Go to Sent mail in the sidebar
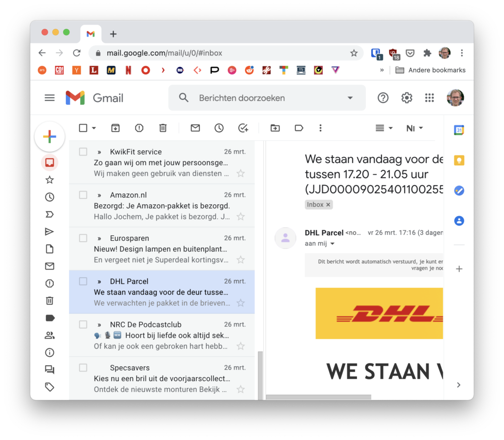This screenshot has height=440, width=504. click(x=50, y=231)
